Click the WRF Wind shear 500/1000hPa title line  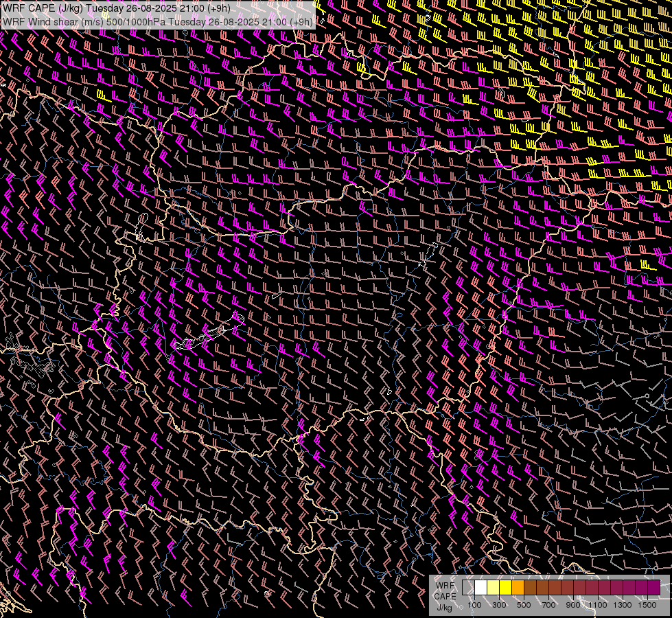pos(158,22)
